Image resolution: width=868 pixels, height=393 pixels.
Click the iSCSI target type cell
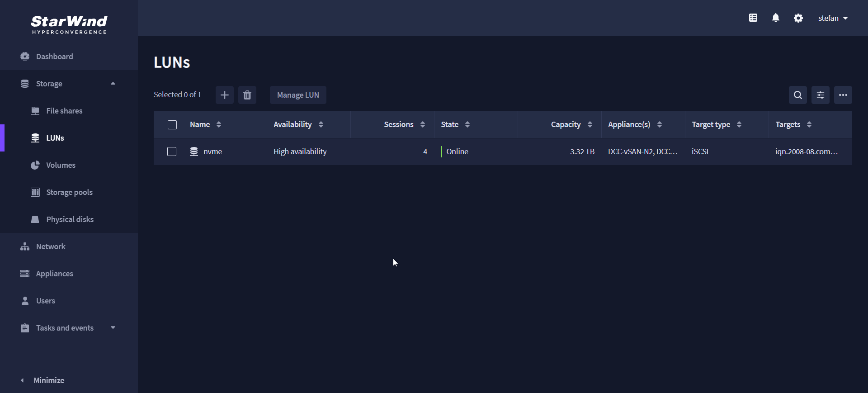tap(700, 152)
